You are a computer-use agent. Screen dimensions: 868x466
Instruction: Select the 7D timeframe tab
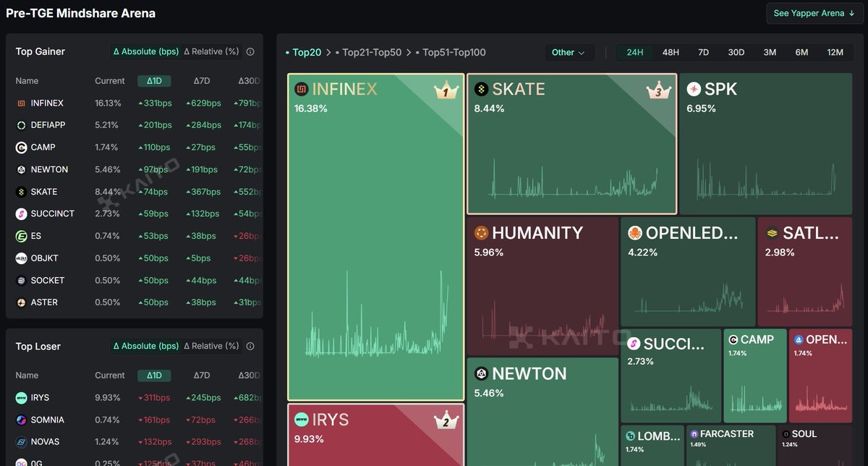703,53
